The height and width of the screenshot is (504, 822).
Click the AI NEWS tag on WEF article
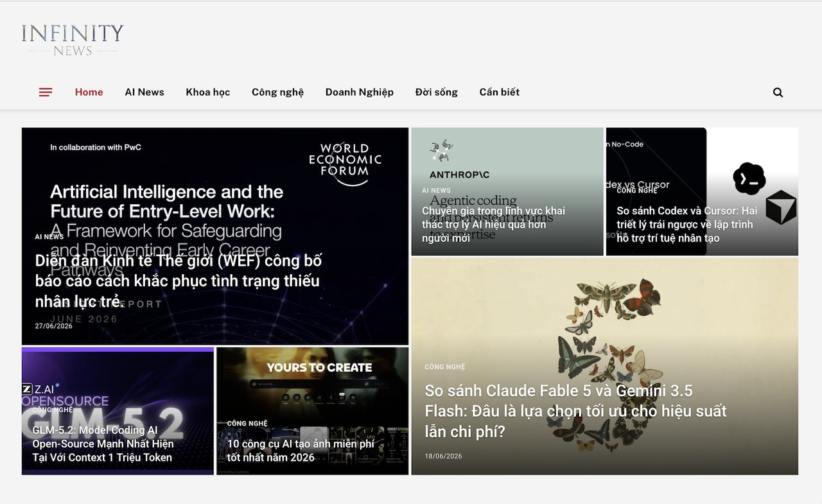(x=49, y=237)
